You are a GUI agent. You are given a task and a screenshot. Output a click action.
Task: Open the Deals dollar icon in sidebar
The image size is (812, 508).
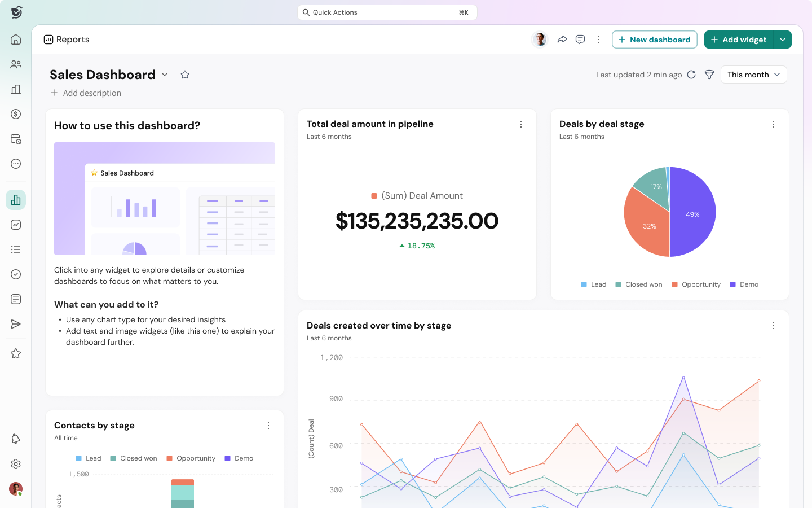coord(16,114)
